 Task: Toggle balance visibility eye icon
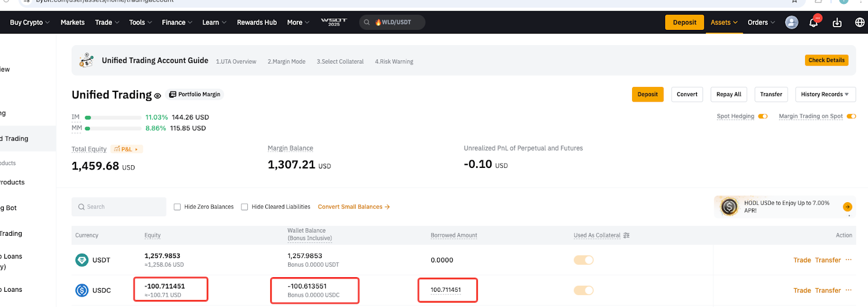(157, 96)
